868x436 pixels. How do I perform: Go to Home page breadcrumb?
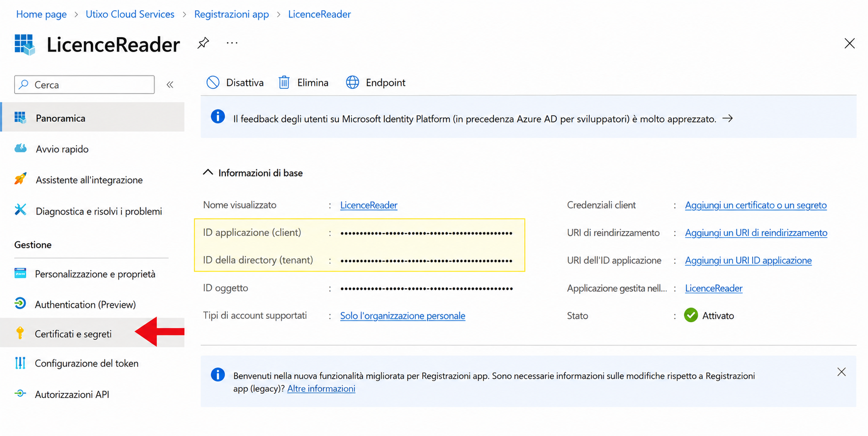41,14
